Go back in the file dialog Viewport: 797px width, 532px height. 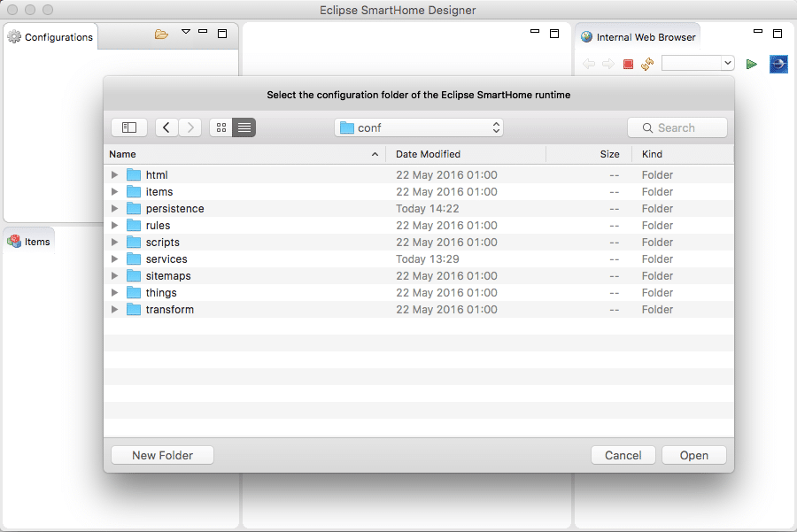pos(166,127)
